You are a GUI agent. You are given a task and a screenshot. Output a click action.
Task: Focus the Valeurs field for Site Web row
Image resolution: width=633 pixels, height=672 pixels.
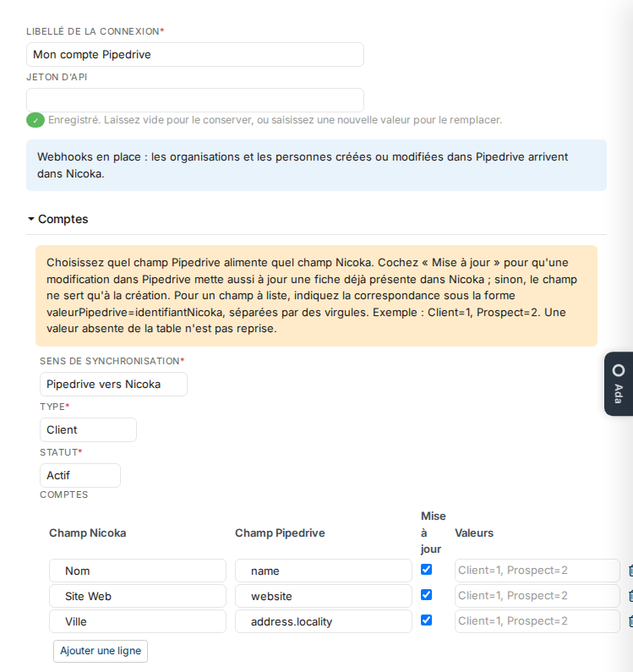pos(538,596)
